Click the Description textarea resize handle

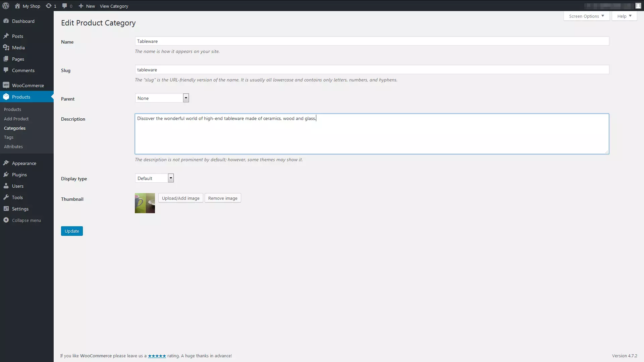(x=606, y=152)
